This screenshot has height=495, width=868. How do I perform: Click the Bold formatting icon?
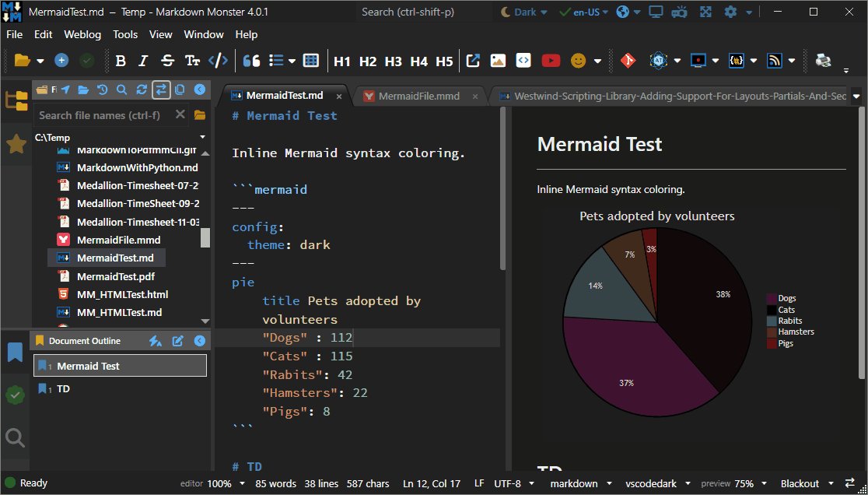click(121, 61)
